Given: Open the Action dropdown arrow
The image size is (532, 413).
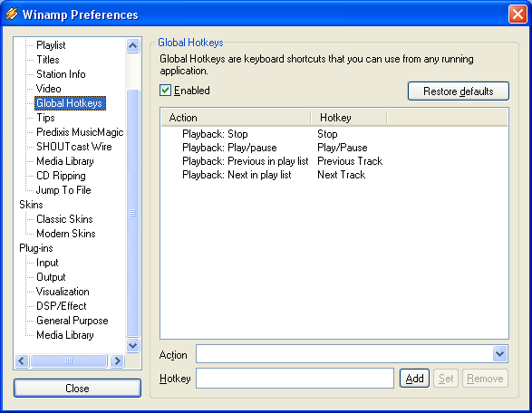Looking at the screenshot, I should tap(499, 354).
